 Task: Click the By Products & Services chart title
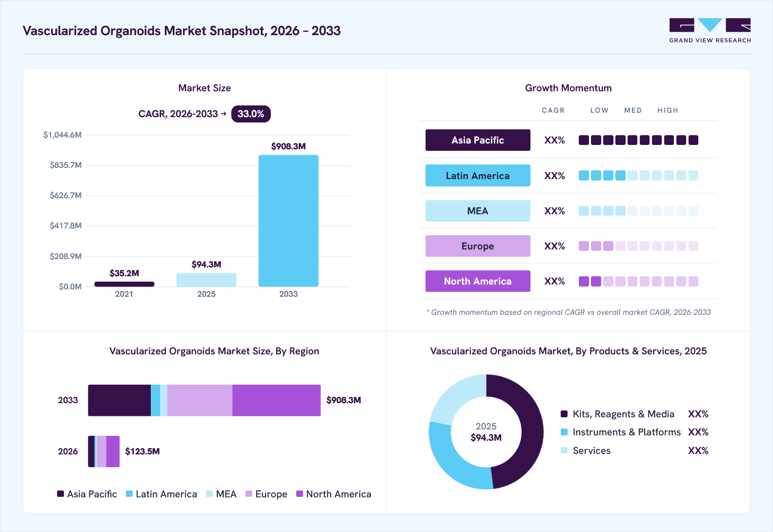point(568,351)
